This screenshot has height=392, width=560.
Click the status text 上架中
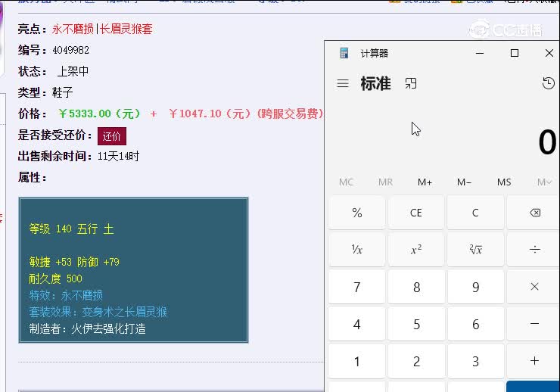pos(73,71)
